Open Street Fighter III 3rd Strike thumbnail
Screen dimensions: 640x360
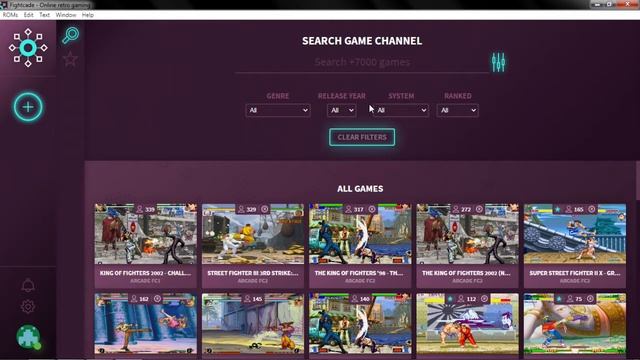tap(253, 234)
